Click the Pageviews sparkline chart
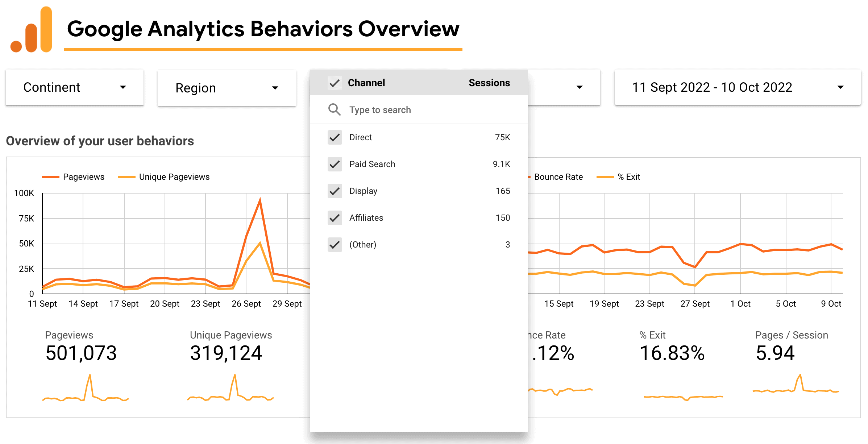The image size is (868, 444). point(86,388)
